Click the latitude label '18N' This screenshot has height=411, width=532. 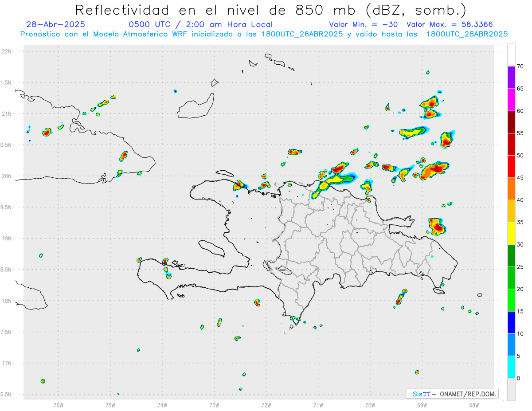coord(7,301)
